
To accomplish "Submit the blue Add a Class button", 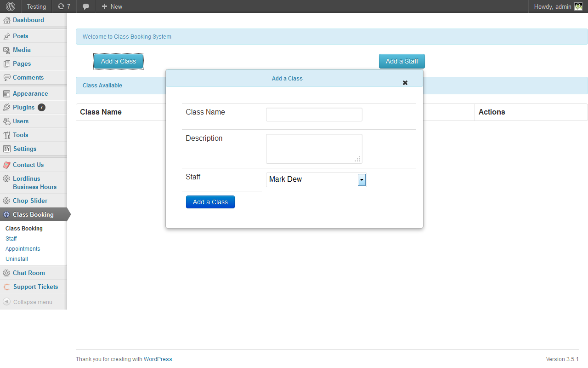I will (x=210, y=202).
